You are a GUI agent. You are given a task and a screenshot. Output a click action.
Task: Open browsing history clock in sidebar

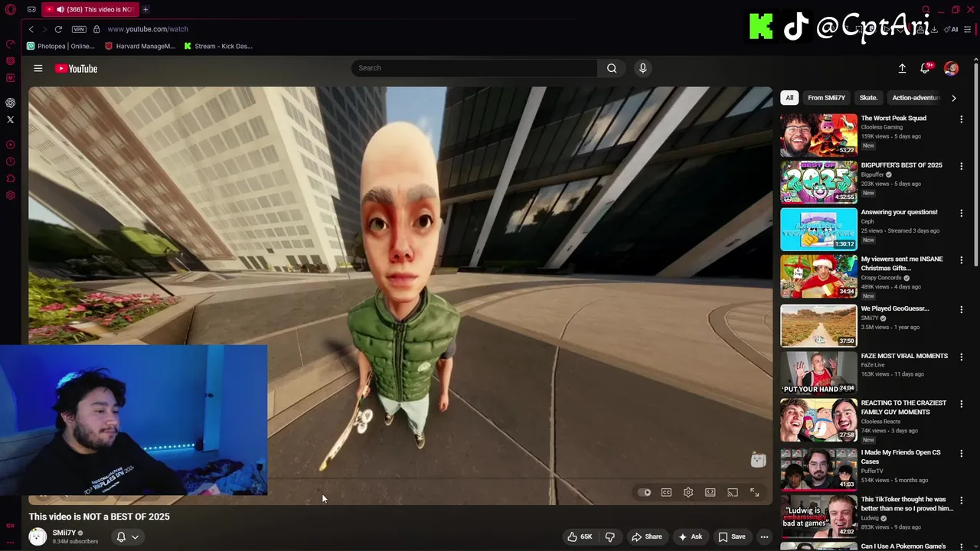point(11,161)
